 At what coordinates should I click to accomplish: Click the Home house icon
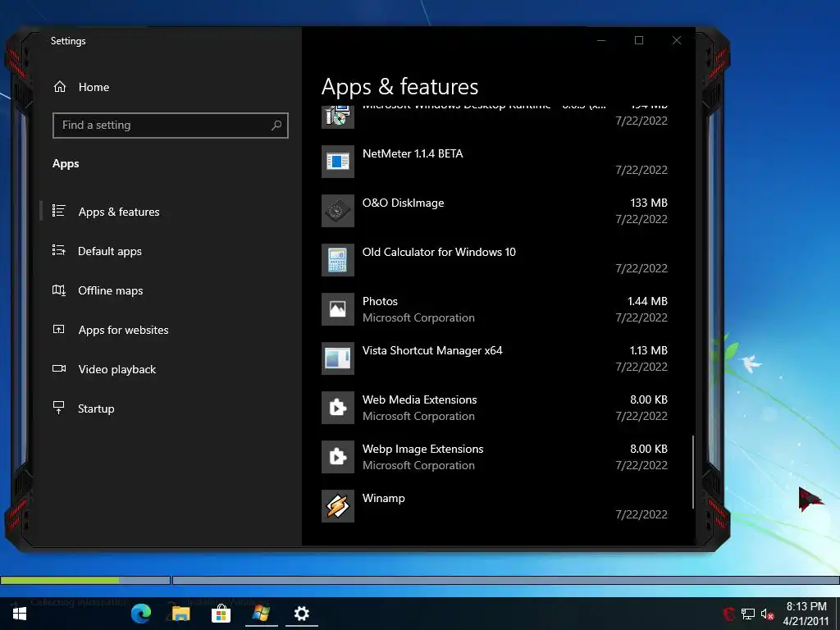coord(59,86)
